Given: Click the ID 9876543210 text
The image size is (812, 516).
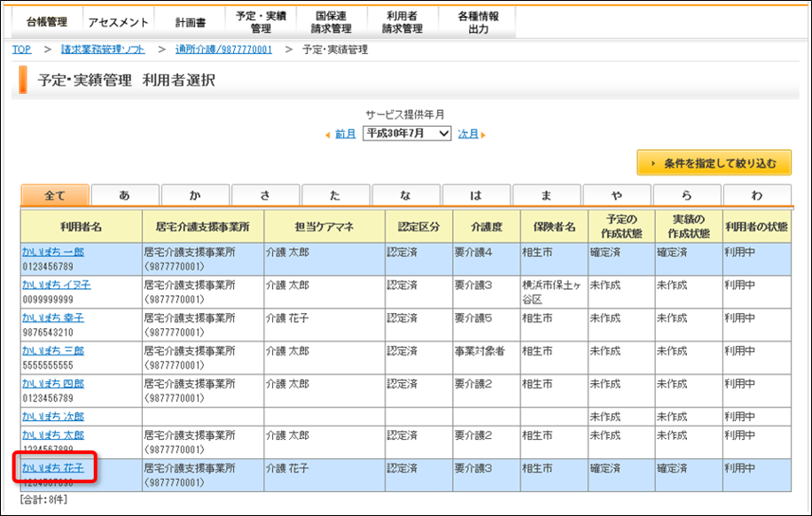Looking at the screenshot, I should [x=48, y=332].
